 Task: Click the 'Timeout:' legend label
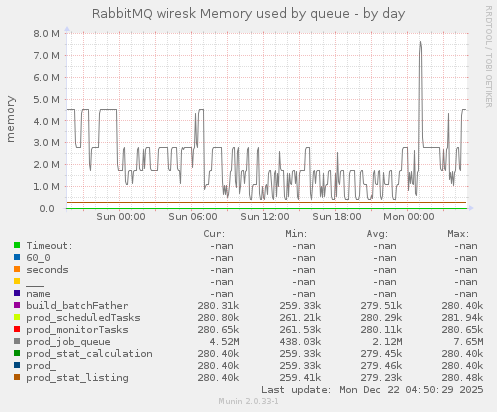coord(49,246)
